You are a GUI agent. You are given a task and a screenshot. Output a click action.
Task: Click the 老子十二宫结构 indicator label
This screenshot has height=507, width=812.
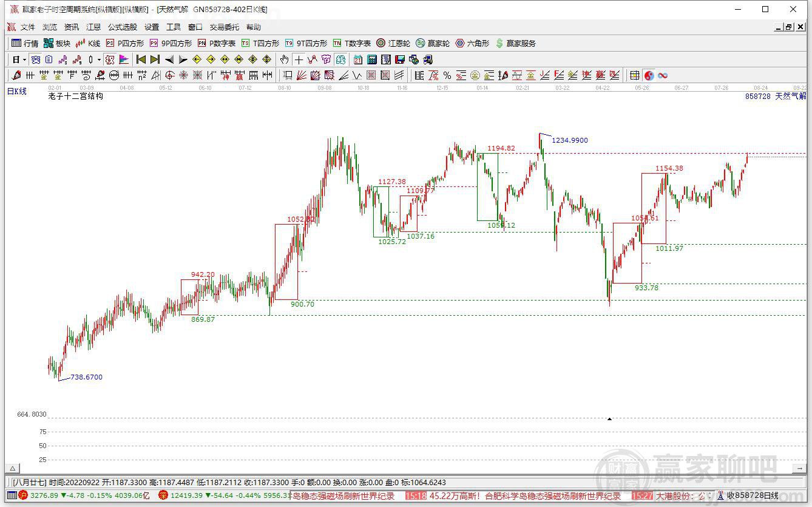coord(75,96)
